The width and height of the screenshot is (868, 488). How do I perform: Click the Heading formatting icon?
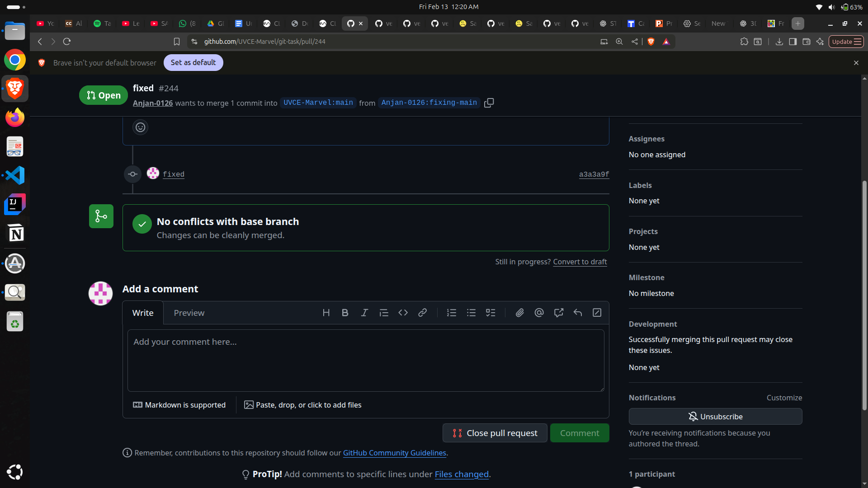[x=326, y=313]
